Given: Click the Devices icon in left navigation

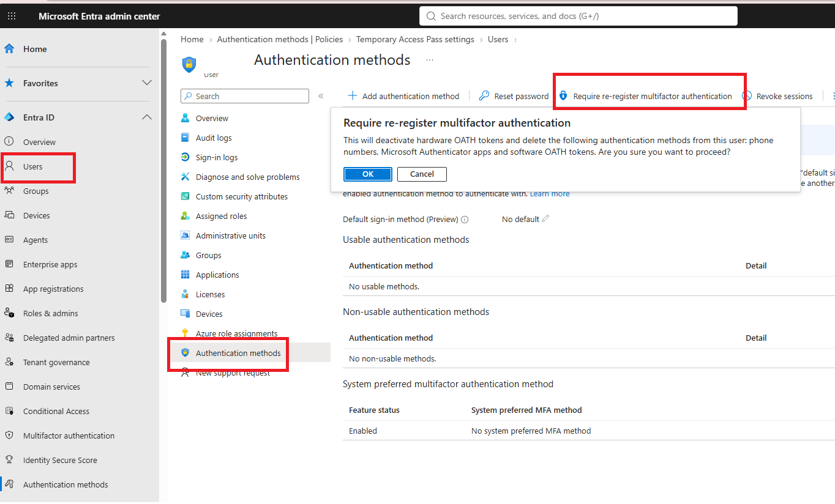Looking at the screenshot, I should 9,215.
